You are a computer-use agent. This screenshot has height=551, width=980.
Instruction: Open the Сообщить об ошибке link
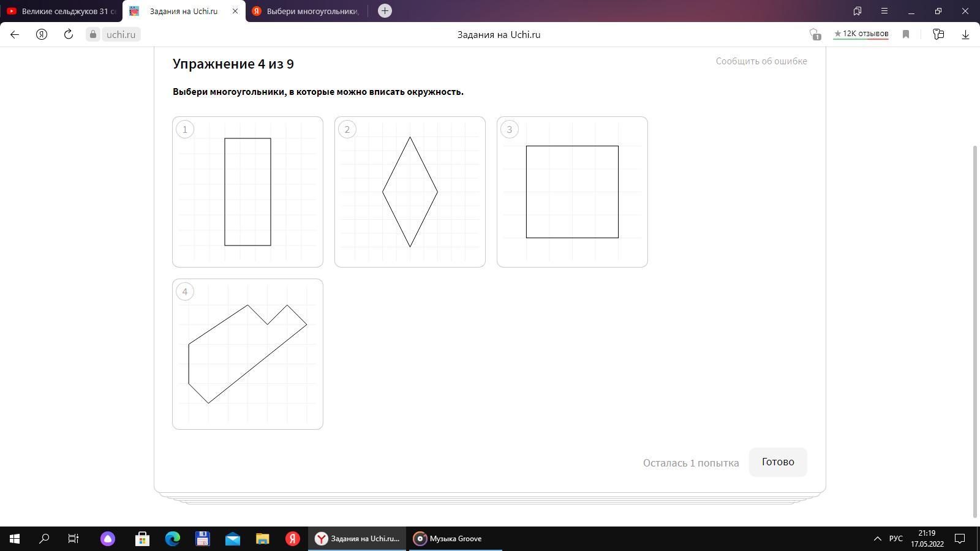point(761,61)
